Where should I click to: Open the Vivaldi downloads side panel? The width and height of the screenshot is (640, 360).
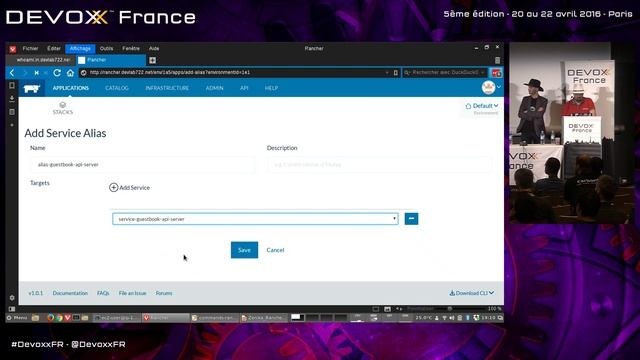click(12, 98)
